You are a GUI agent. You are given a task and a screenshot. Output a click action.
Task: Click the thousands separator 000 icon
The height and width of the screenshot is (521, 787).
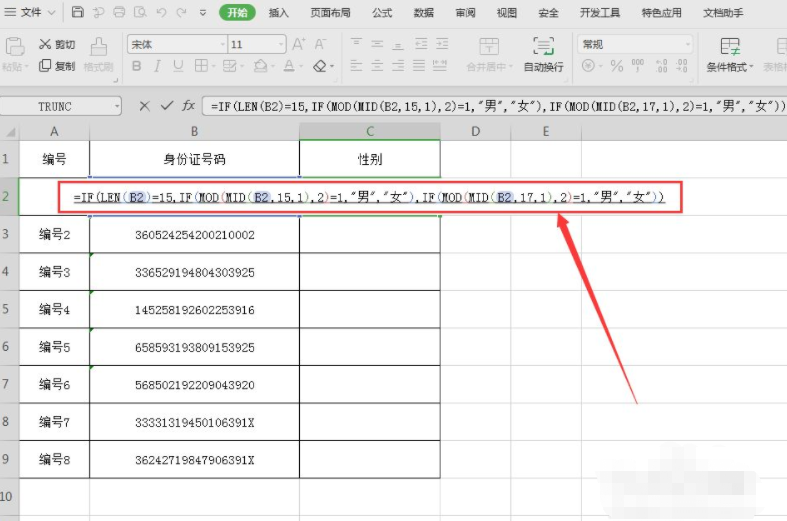click(638, 66)
